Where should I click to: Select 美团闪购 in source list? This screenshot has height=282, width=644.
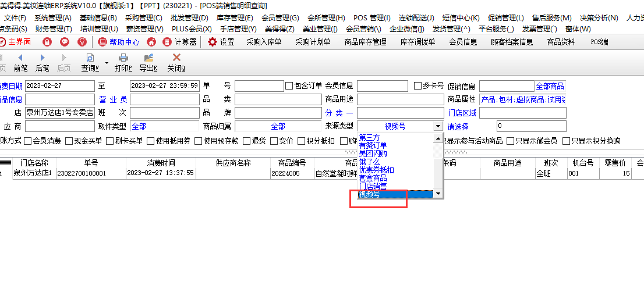pos(373,154)
